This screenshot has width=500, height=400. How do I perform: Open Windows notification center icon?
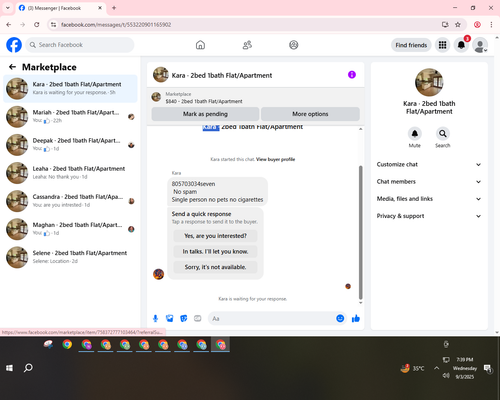[x=488, y=368]
